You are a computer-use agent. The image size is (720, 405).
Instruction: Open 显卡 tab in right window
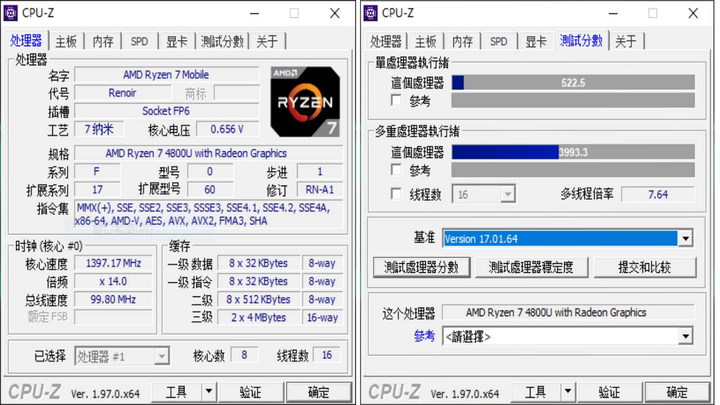536,41
